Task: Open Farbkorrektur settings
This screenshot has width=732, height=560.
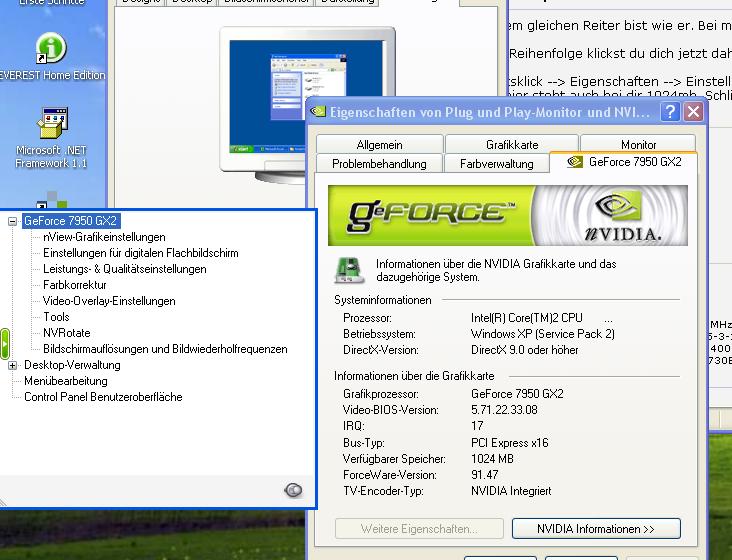Action: click(x=75, y=285)
